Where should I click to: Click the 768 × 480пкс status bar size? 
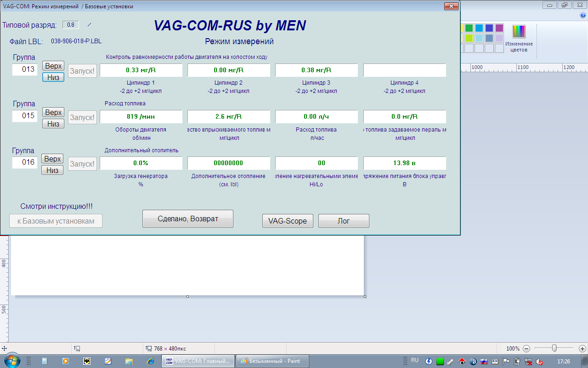170,349
